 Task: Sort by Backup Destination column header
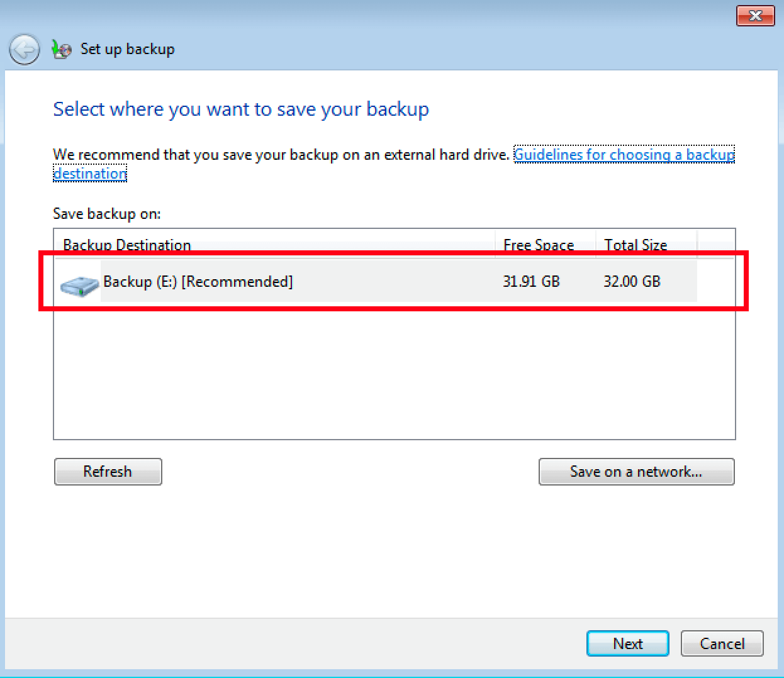pos(127,245)
